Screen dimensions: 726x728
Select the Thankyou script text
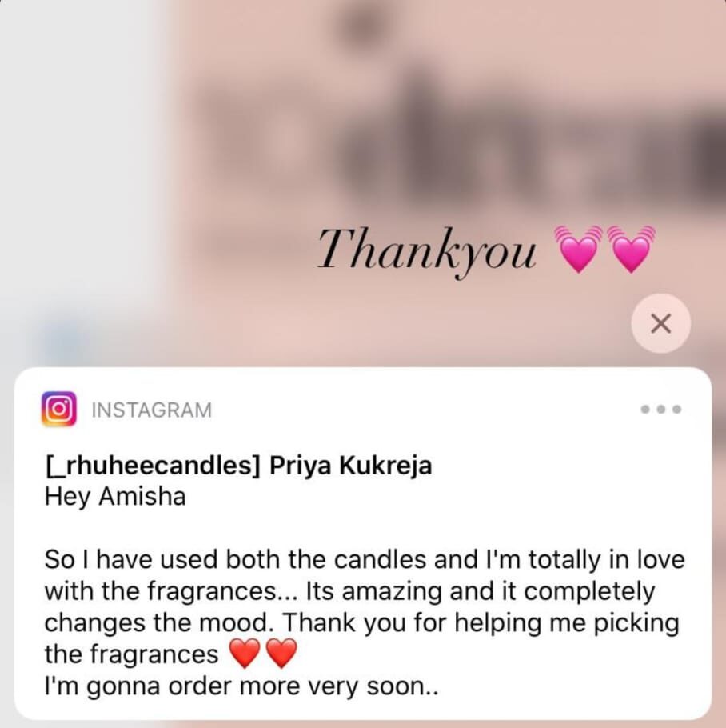427,250
